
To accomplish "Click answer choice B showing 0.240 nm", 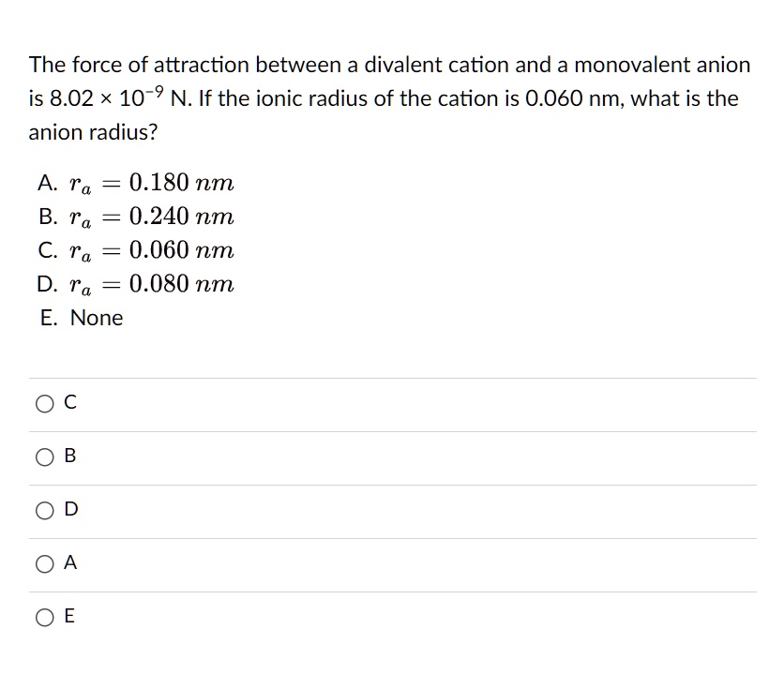I will [136, 217].
